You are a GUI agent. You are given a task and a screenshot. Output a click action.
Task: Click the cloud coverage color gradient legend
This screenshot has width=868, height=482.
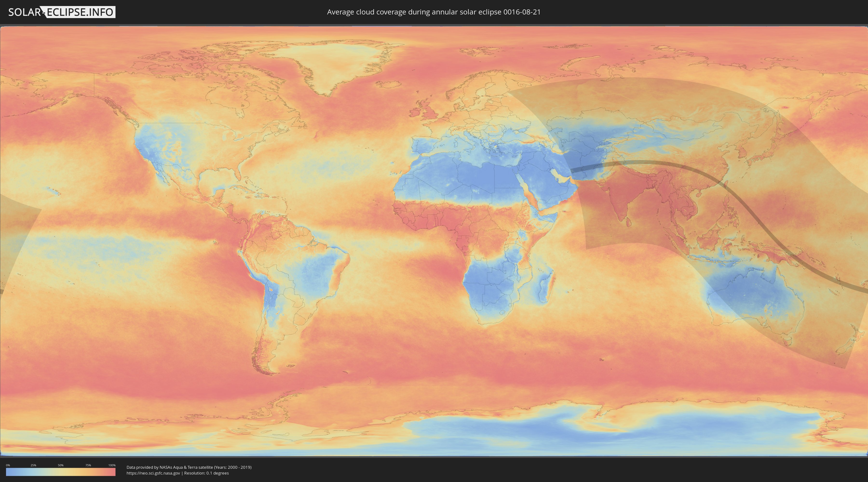tap(61, 472)
